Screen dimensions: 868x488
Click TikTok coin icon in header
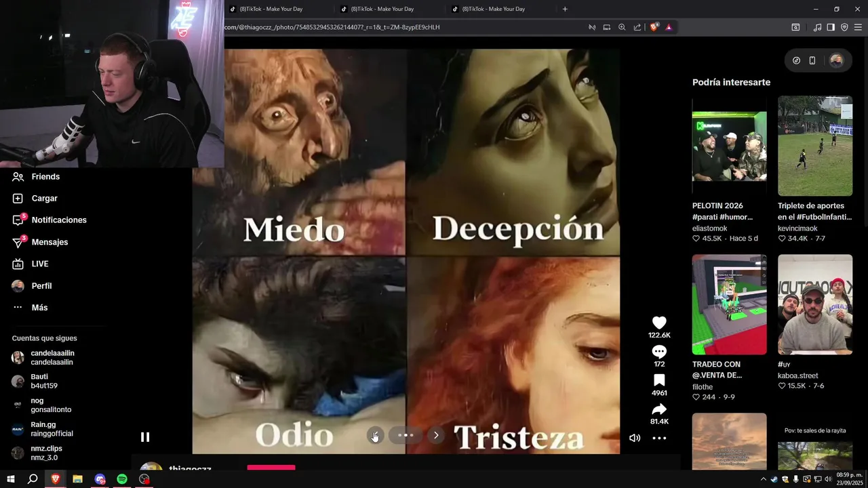(796, 60)
